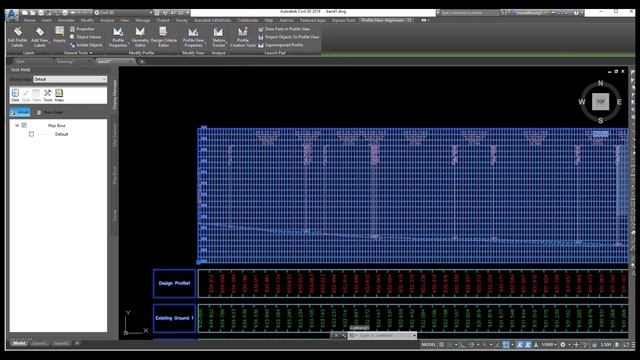Create a Superimposed Profile

[x=280, y=45]
